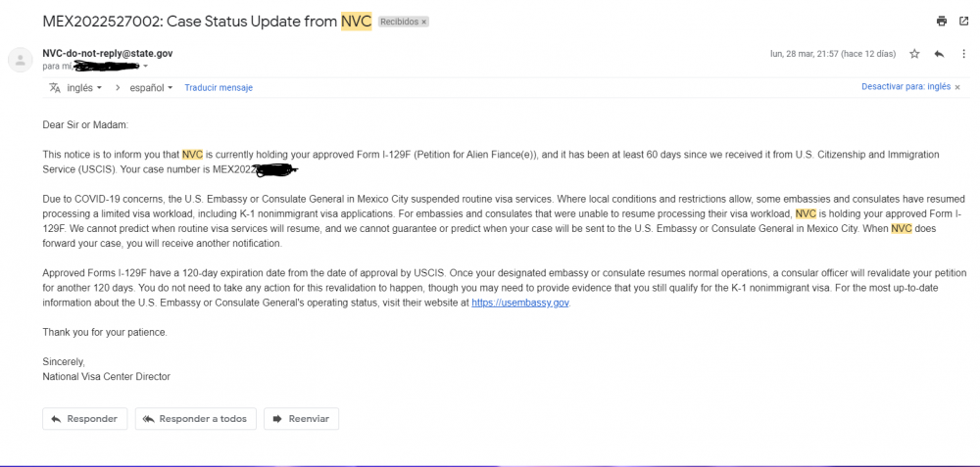Remove the Recibidos label with its x
Image resolution: width=980 pixels, height=467 pixels.
[x=423, y=22]
